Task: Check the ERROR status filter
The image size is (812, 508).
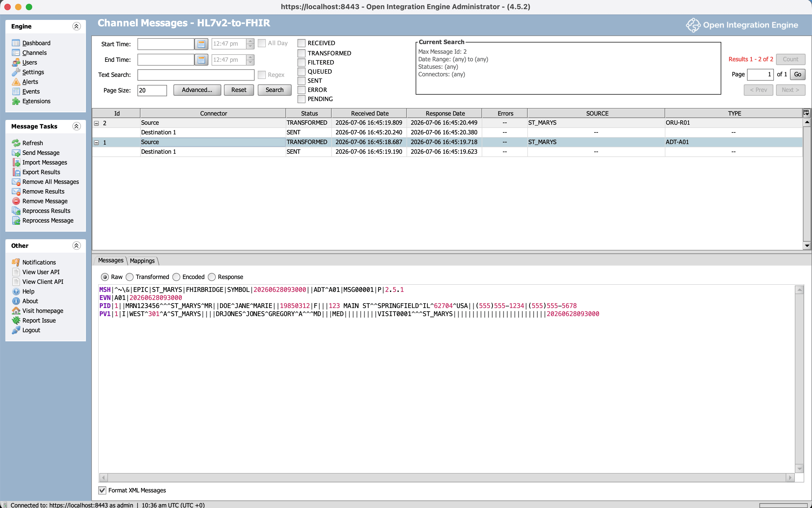Action: pyautogui.click(x=301, y=90)
